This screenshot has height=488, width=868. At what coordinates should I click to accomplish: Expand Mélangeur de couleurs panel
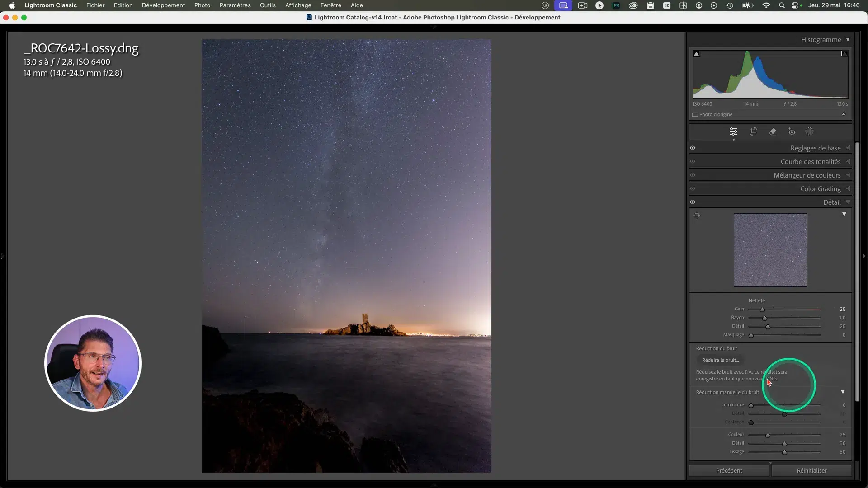pyautogui.click(x=848, y=175)
